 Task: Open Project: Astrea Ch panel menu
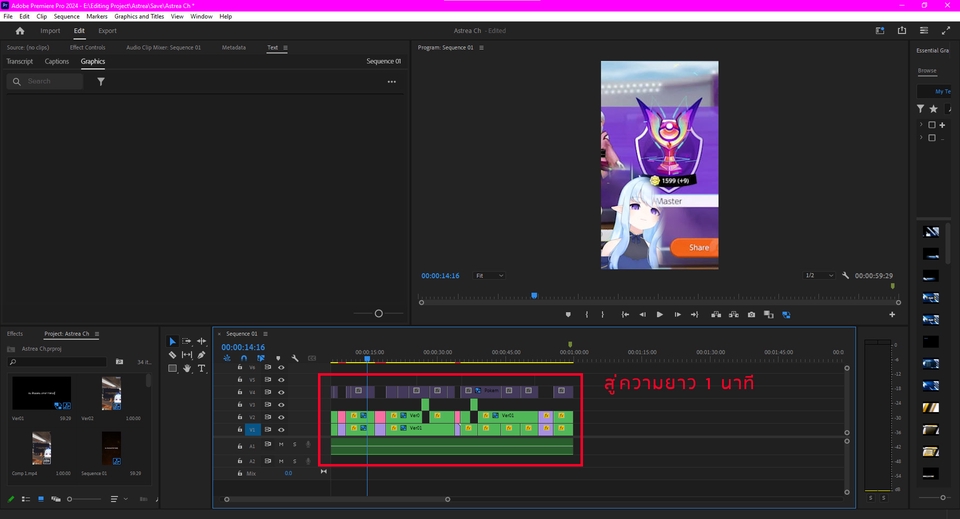[97, 334]
